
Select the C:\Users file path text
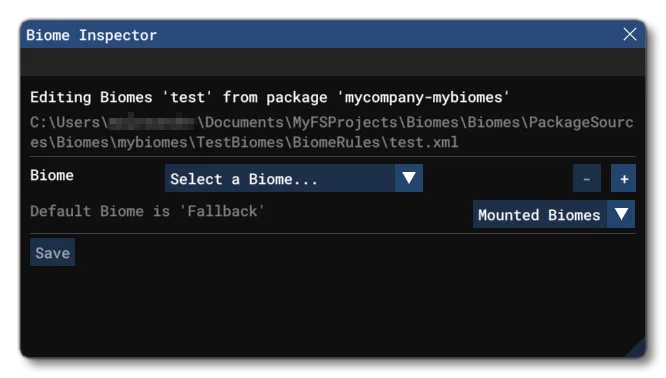click(331, 132)
